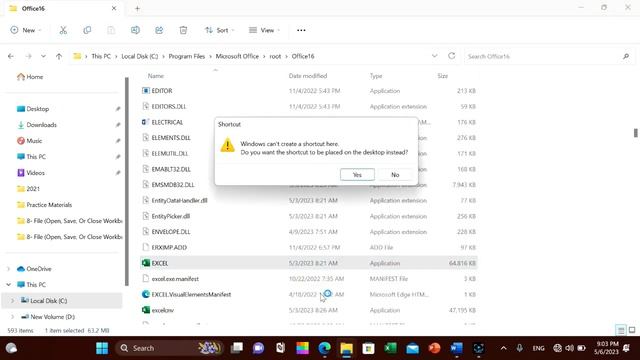This screenshot has height=360, width=640.
Task: Click the clock and date in the tray
Action: [x=607, y=348]
